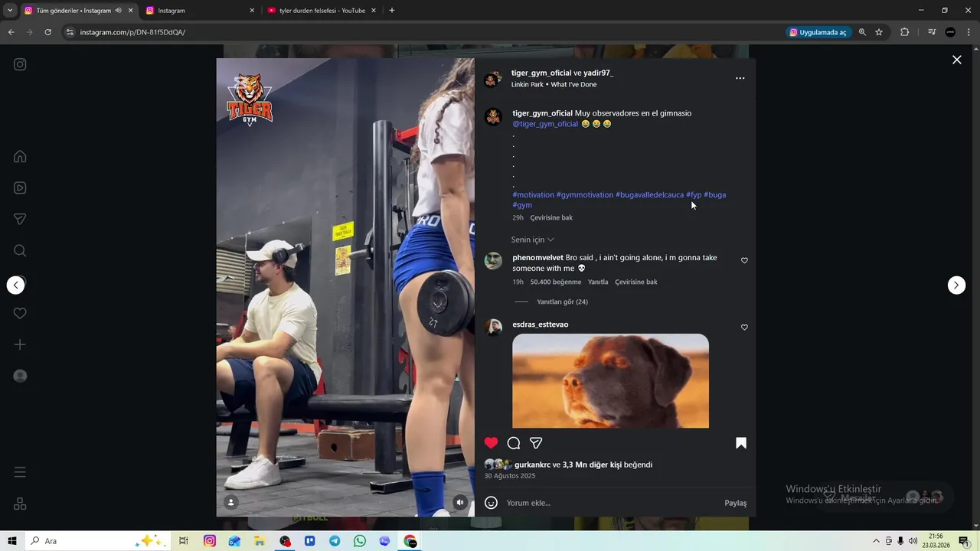Open WhatsApp from taskbar
The height and width of the screenshot is (551, 980).
[x=360, y=541]
